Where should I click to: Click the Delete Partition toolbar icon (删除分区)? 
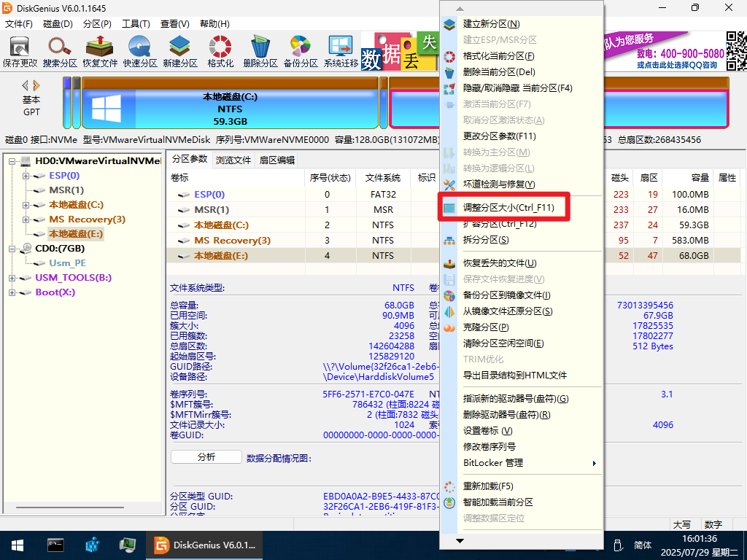point(260,51)
